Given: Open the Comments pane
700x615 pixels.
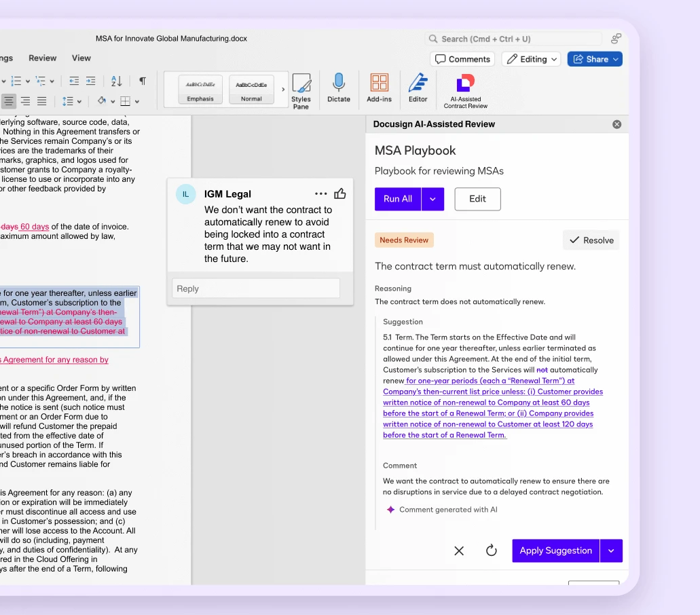Looking at the screenshot, I should click(x=462, y=59).
